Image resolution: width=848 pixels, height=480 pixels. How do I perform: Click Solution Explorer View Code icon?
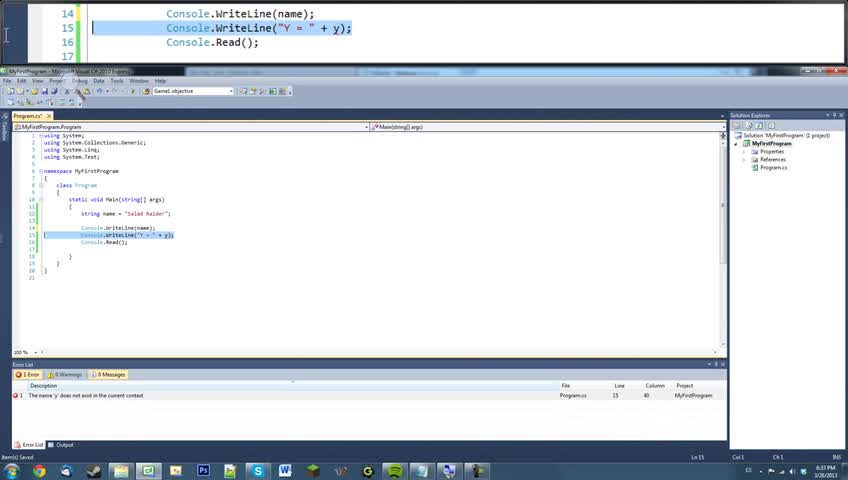[771, 125]
